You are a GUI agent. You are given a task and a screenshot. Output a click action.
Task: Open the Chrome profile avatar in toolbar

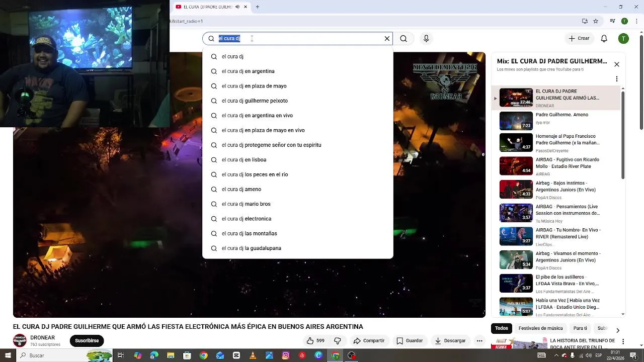[x=624, y=21]
